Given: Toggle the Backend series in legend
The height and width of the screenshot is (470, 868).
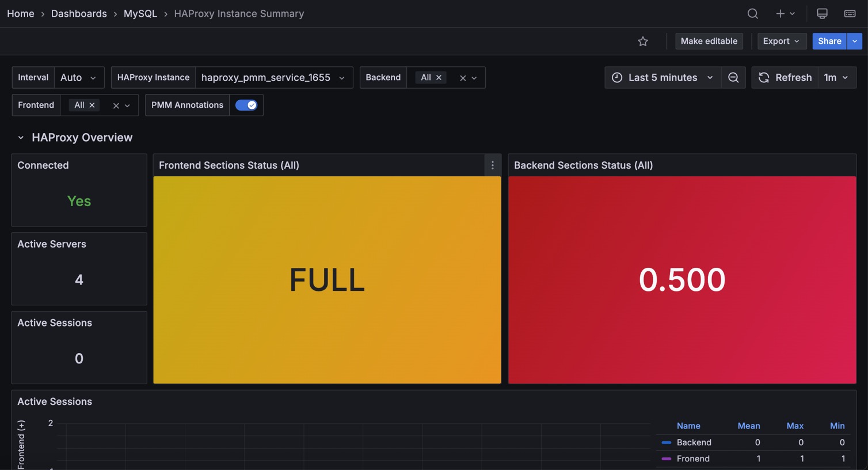Looking at the screenshot, I should point(694,442).
